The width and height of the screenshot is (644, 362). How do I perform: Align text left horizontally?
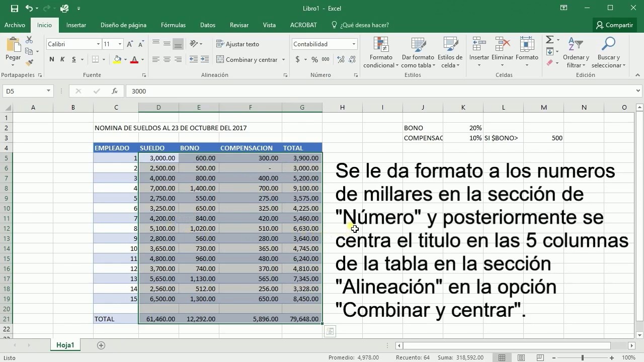[x=156, y=59]
